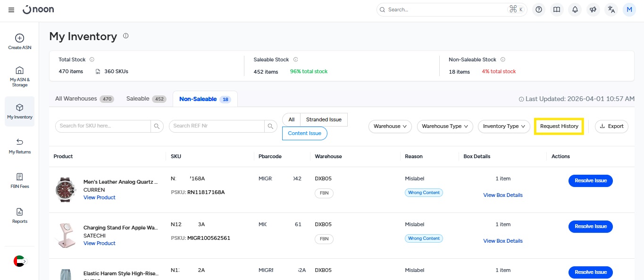Click the Request History button
The image size is (644, 280).
tap(559, 126)
